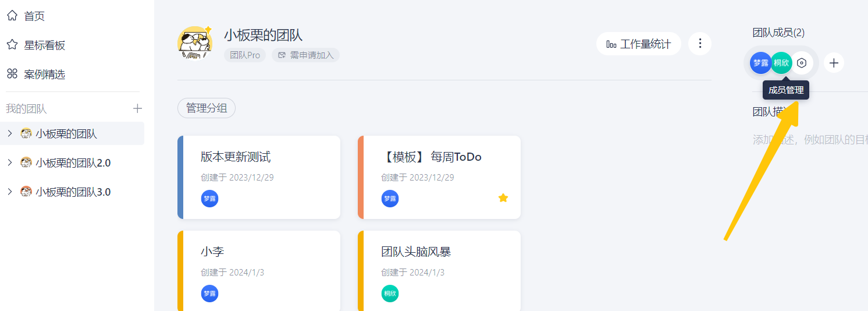Viewport: 868px width, 311px height.
Task: Click 桐欣 avatar in team members
Action: (781, 63)
